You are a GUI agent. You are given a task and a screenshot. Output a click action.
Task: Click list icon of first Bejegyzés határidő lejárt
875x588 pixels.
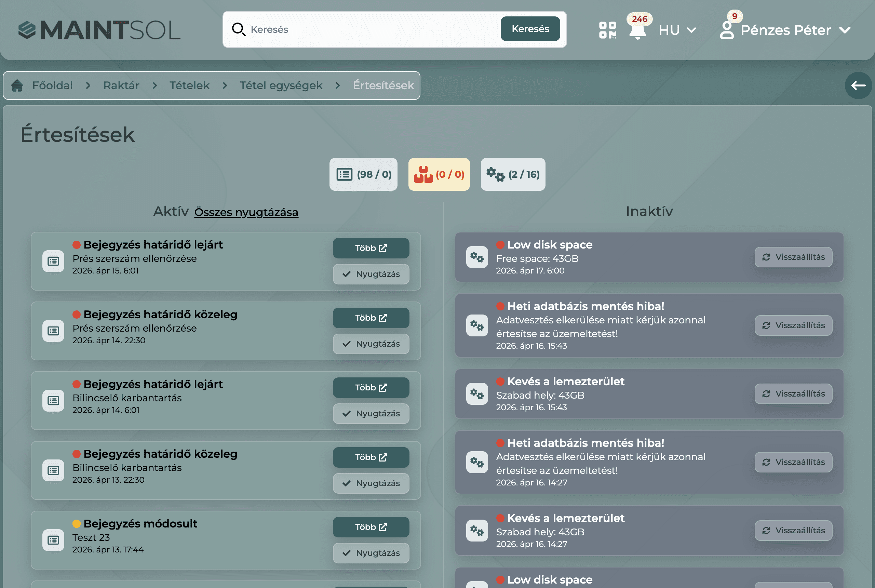(x=53, y=261)
